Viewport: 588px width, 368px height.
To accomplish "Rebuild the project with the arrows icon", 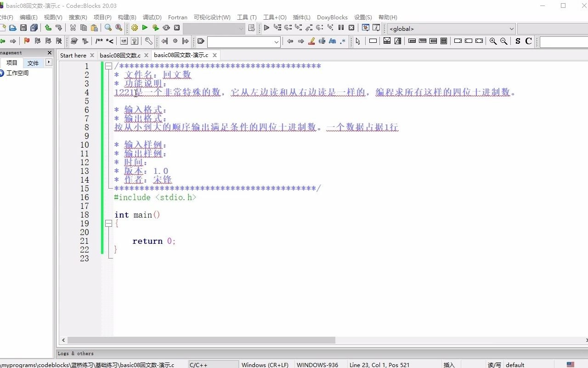I will click(166, 28).
